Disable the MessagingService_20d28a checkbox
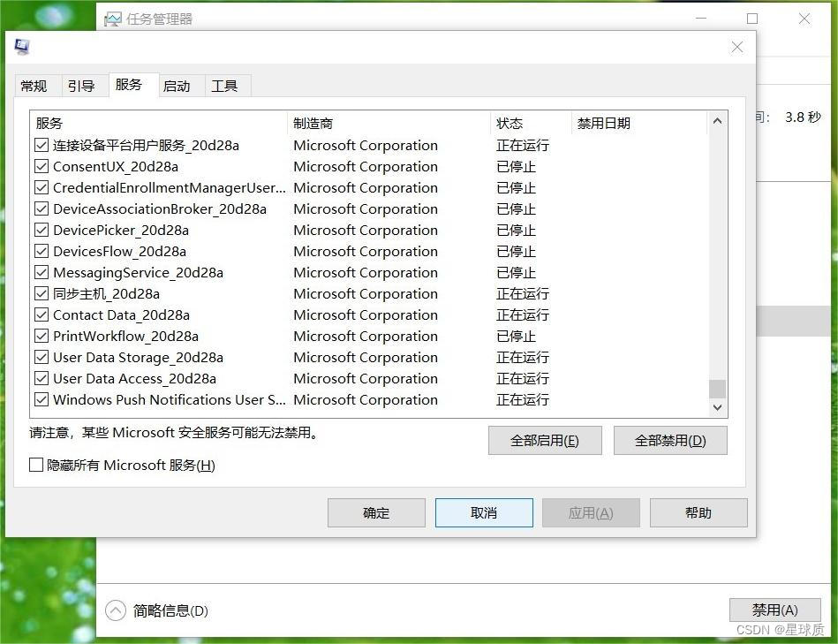Image resolution: width=838 pixels, height=644 pixels. (42, 272)
